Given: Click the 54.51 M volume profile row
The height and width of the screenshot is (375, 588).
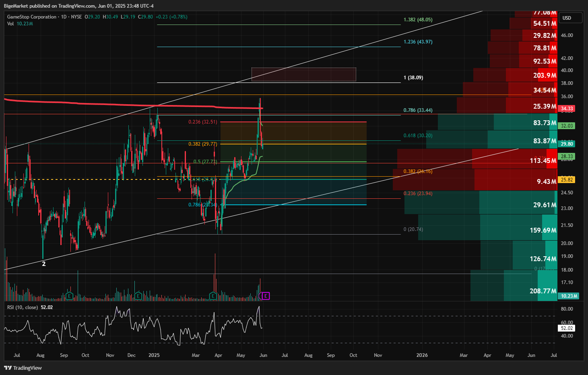Looking at the screenshot, I should pos(533,23).
